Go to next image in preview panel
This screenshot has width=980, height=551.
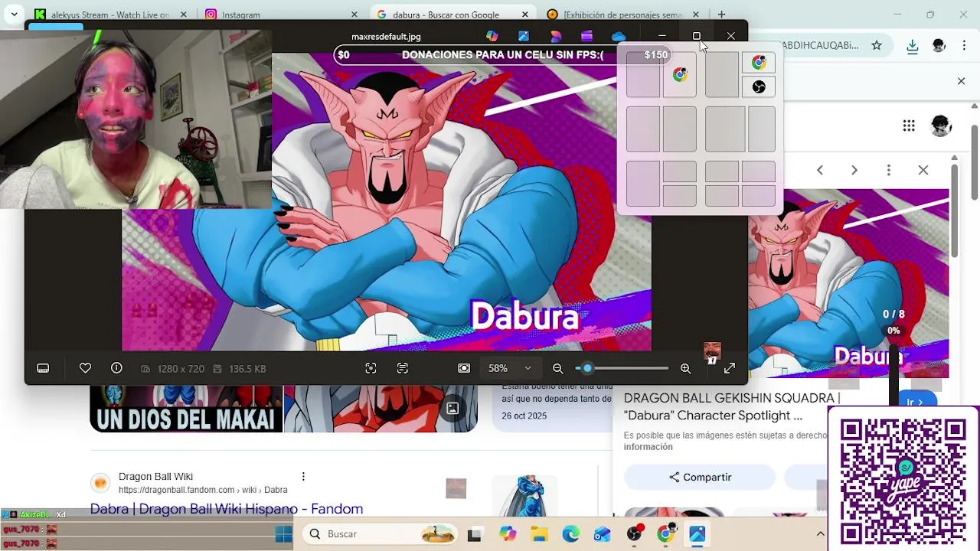tap(854, 170)
